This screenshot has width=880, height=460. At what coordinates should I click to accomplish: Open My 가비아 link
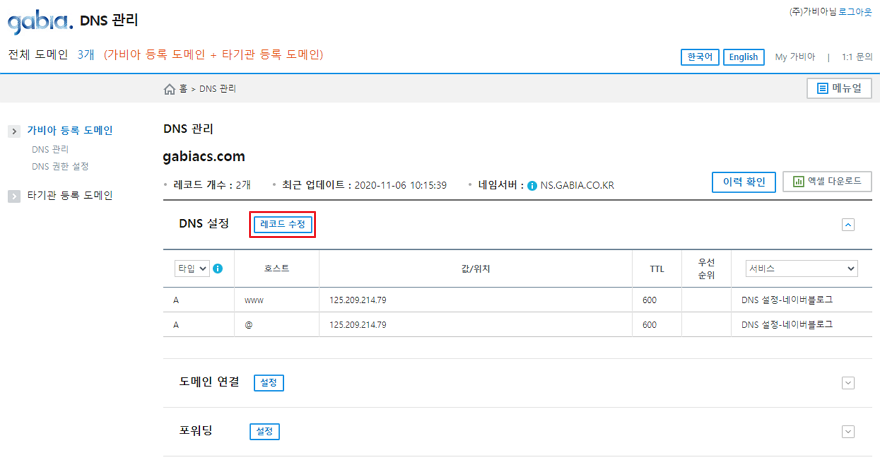pyautogui.click(x=795, y=57)
